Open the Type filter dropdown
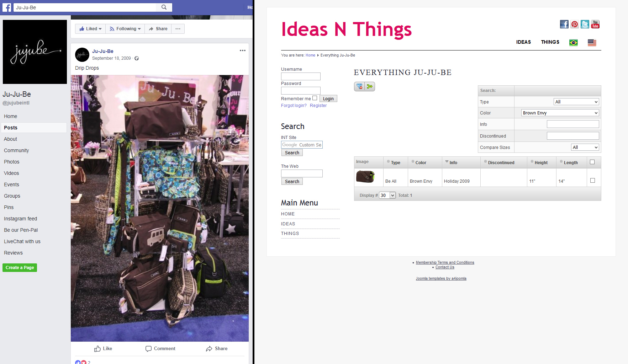 point(576,102)
